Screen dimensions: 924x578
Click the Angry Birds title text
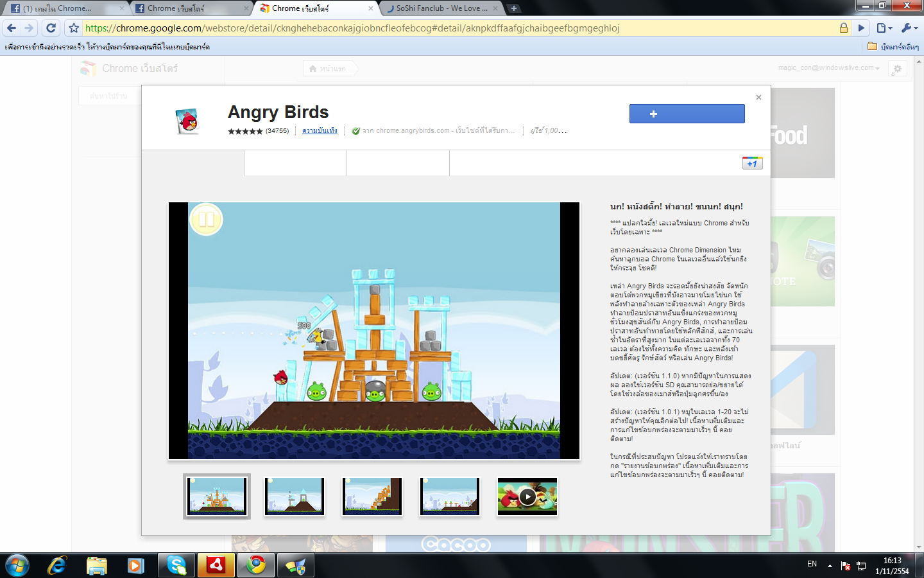tap(278, 112)
